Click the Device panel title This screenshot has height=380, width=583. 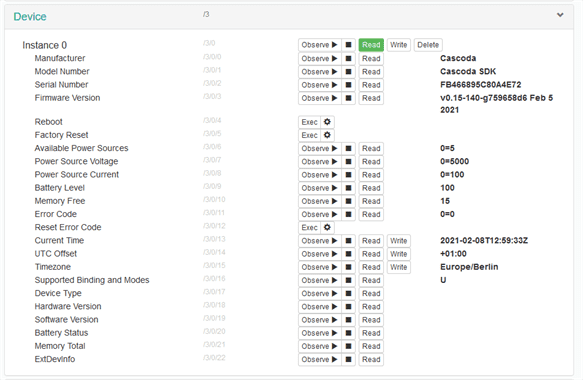pos(30,17)
